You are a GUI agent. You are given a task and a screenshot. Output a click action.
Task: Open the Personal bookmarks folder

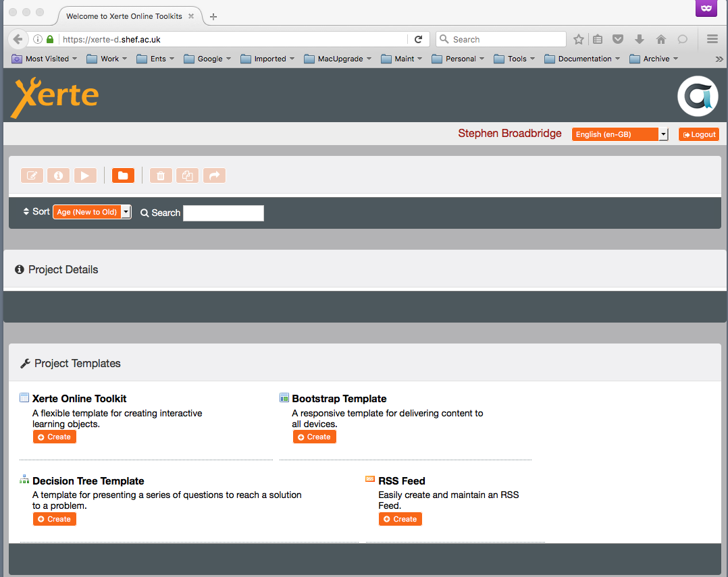pyautogui.click(x=458, y=59)
